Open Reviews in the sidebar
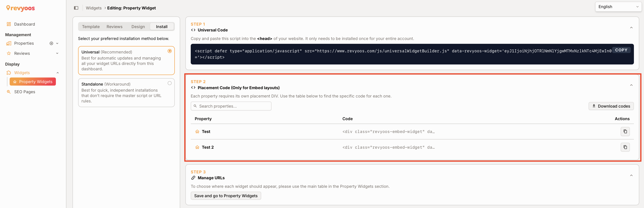Viewport: 644px width, 208px height. (22, 53)
